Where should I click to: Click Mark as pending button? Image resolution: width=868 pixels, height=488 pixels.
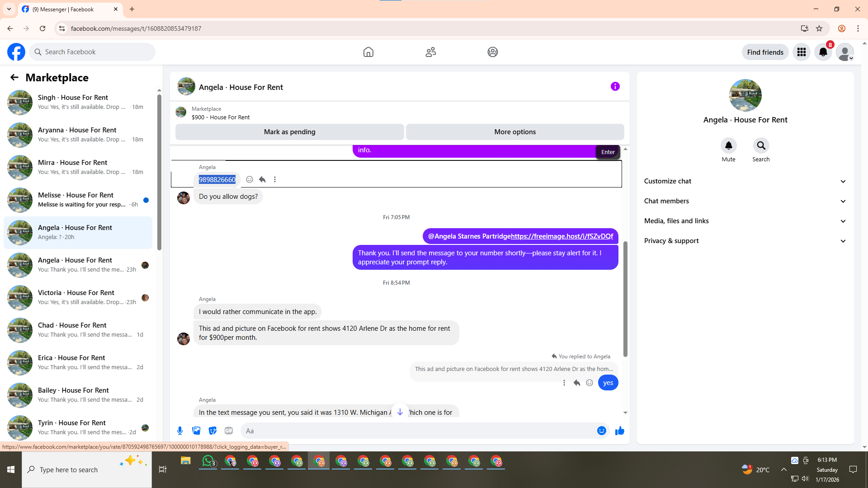coord(289,132)
